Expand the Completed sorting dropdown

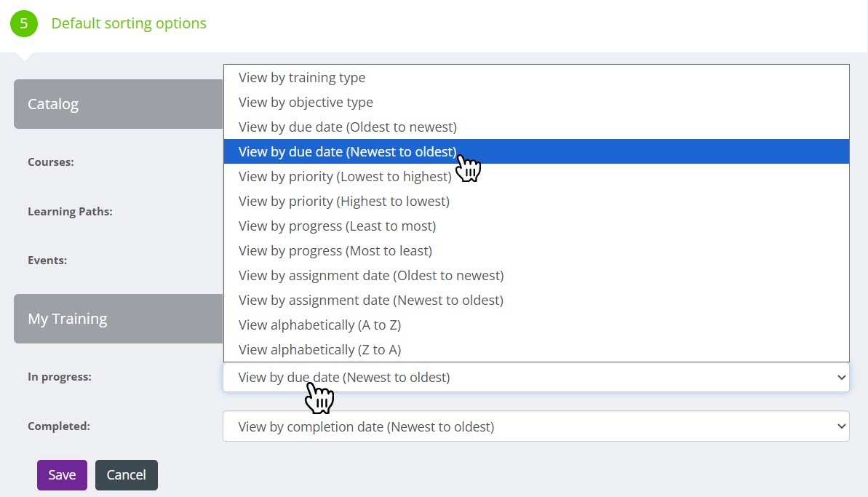(x=535, y=426)
